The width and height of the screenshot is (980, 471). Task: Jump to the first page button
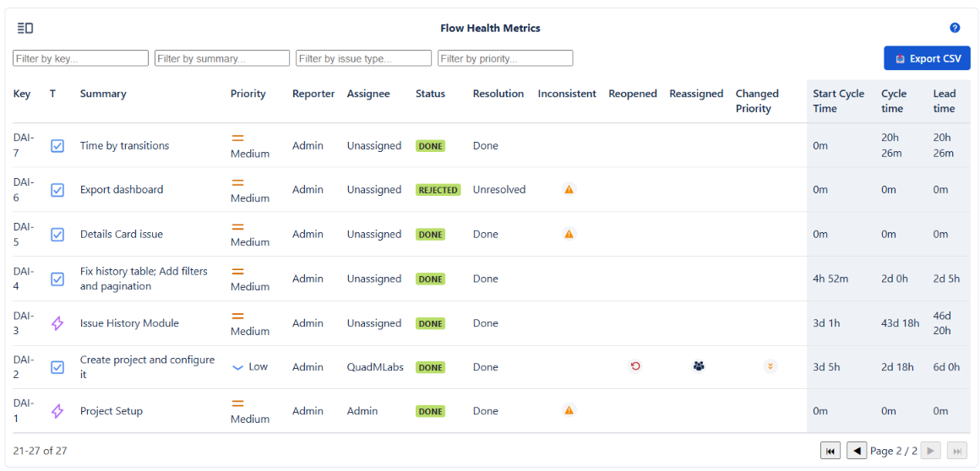(x=830, y=451)
